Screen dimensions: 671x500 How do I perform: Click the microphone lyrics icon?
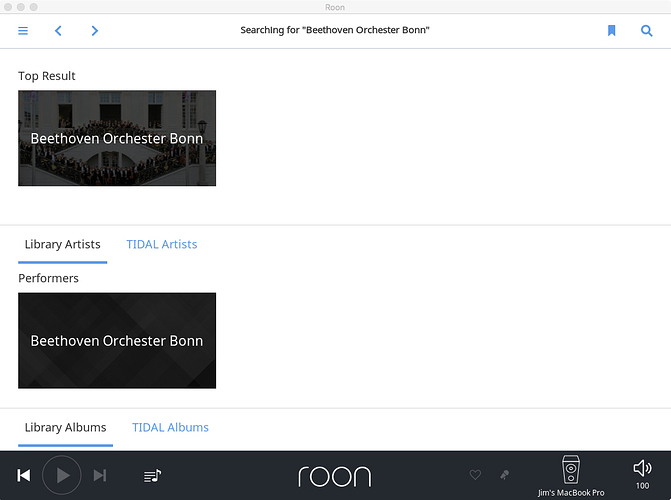coord(505,475)
